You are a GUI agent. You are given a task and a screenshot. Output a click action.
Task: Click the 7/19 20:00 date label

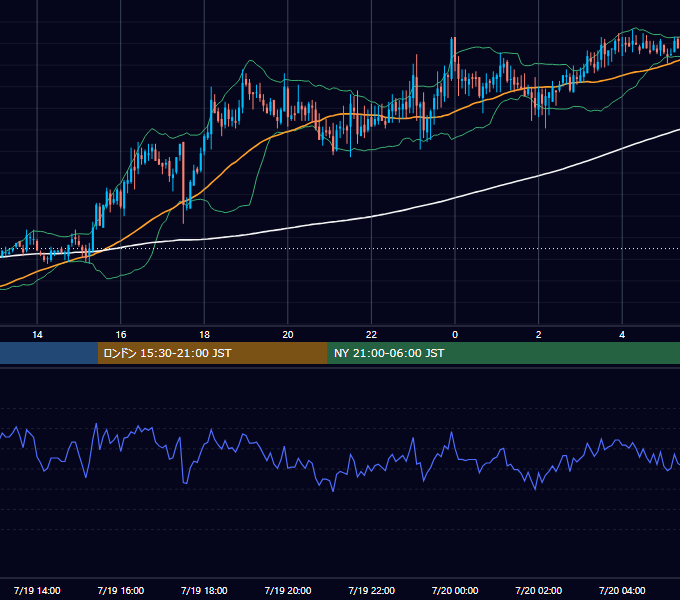pos(288,590)
